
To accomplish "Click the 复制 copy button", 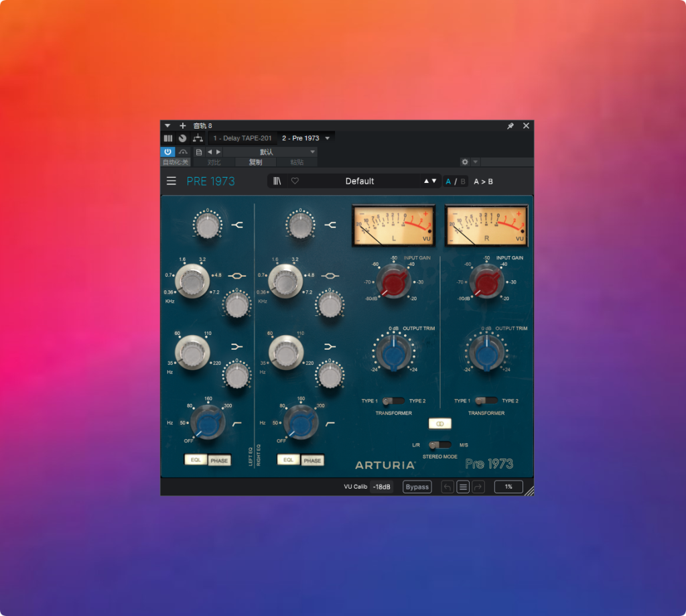I will click(255, 162).
